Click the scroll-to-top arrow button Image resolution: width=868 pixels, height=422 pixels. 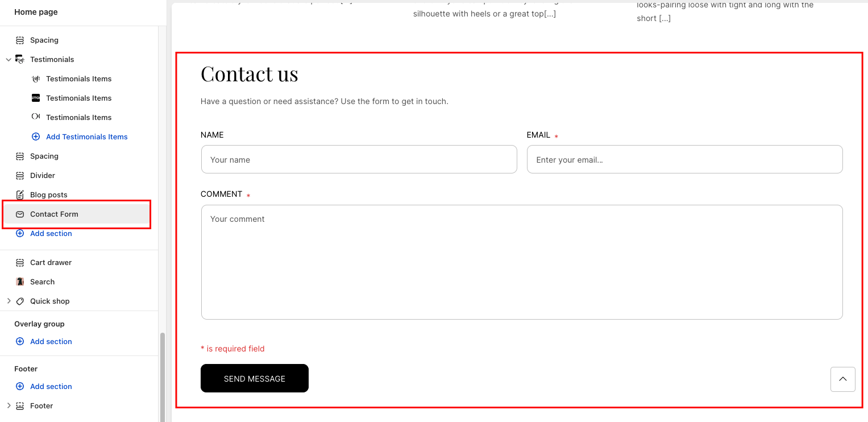pyautogui.click(x=842, y=379)
